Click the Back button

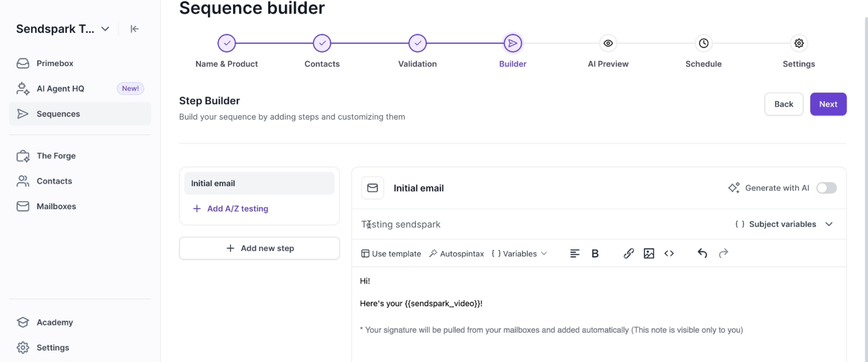point(784,104)
